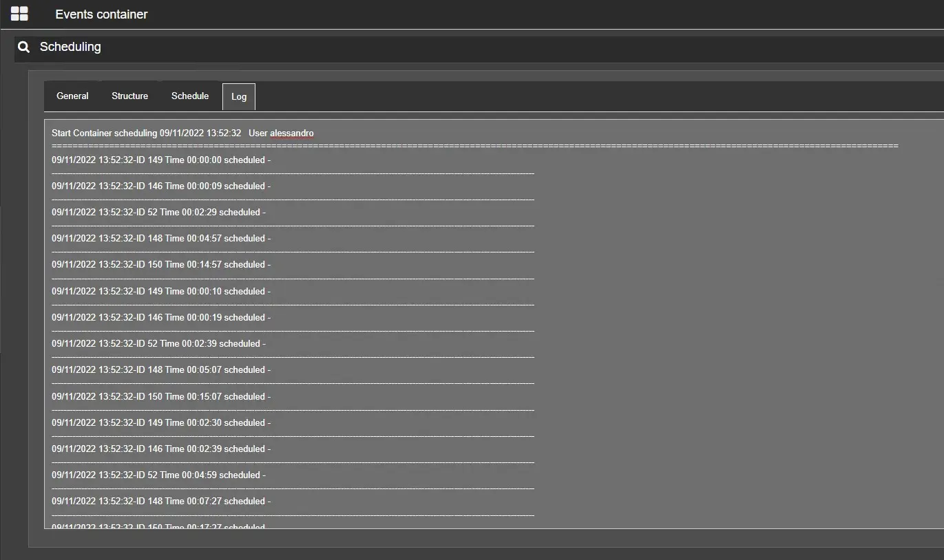The width and height of the screenshot is (944, 560).
Task: Select log entry ID 52 Time 00:02:39
Action: coord(158,343)
